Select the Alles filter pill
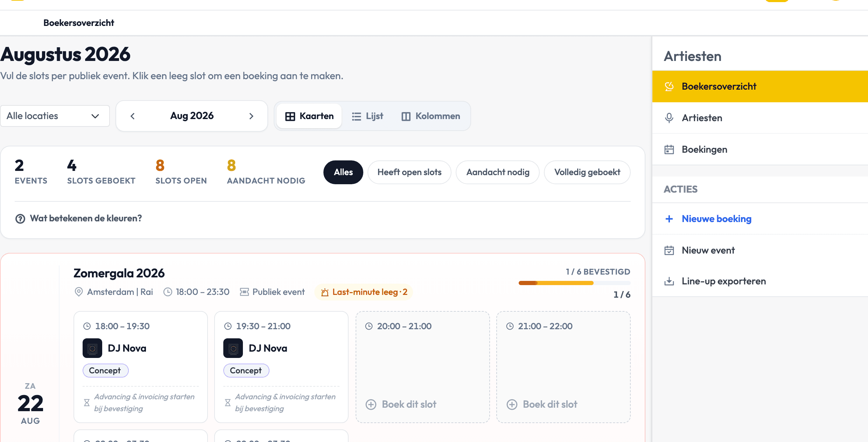 pos(343,172)
